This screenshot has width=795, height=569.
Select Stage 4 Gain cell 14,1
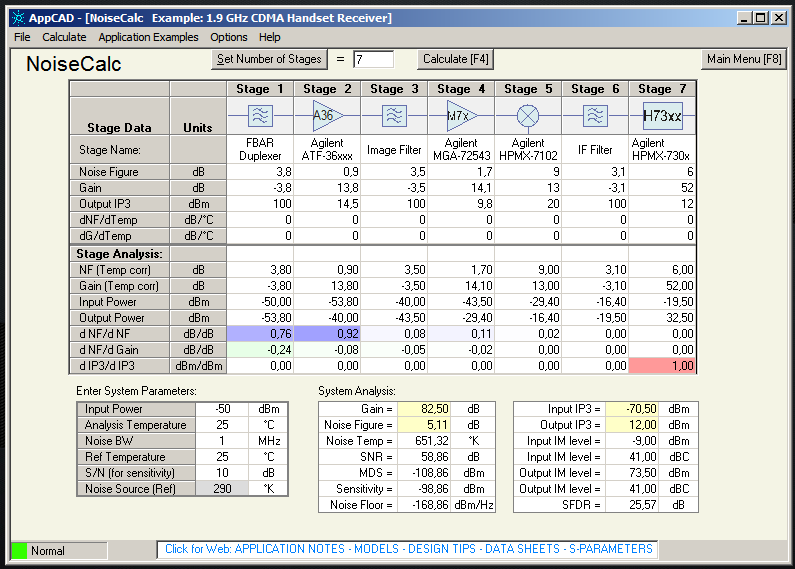461,188
